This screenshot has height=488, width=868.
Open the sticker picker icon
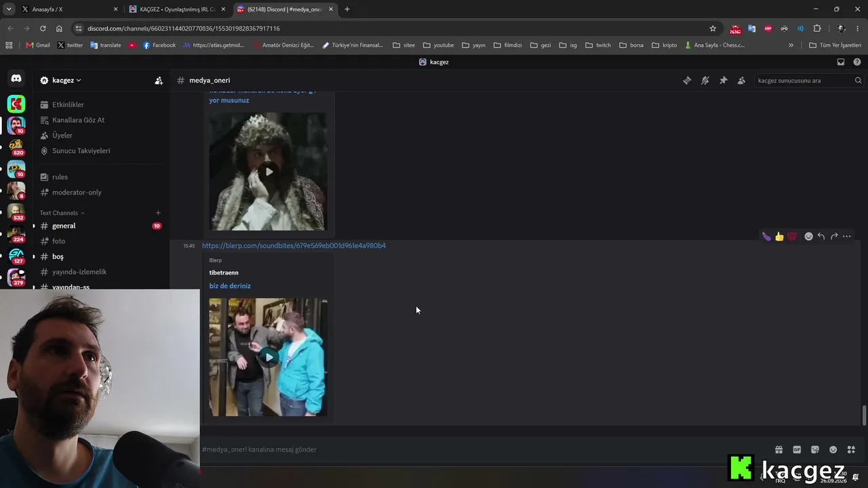[x=815, y=449]
